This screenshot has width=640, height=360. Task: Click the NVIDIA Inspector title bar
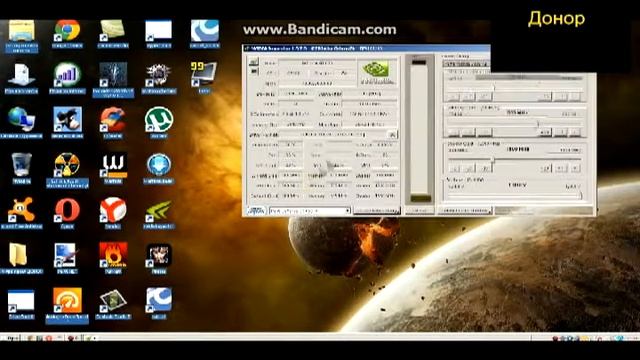[x=366, y=48]
